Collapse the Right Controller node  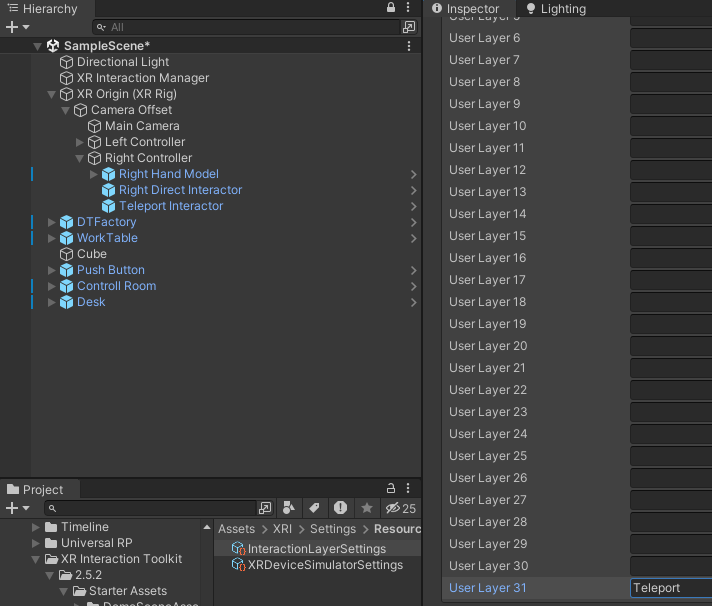[x=79, y=158]
